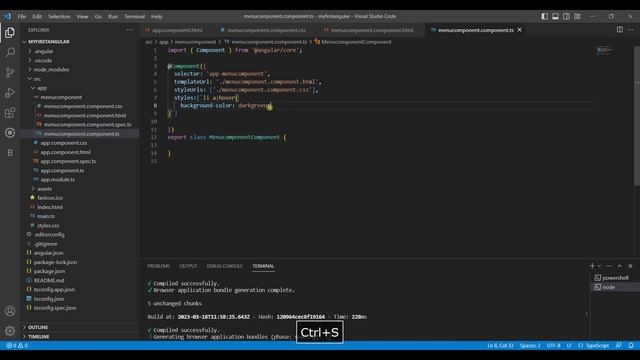The image size is (640, 360).
Task: Click the Explorer more actions ellipsis
Action: tap(129, 30)
